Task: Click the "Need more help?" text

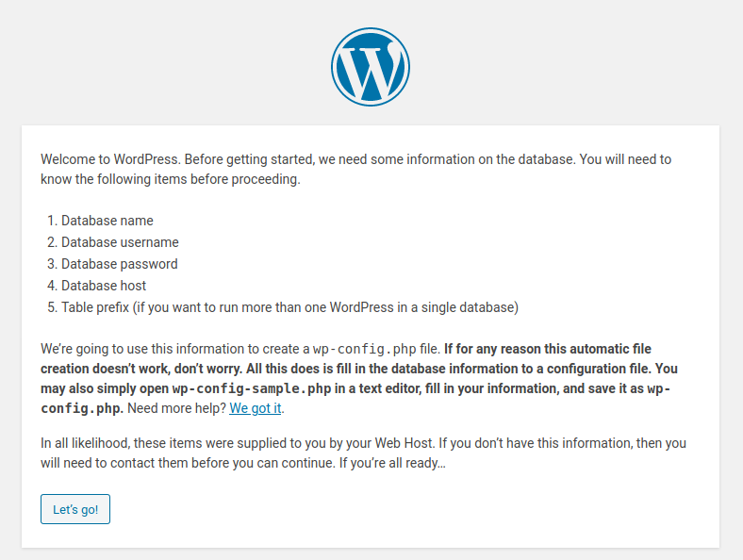Action: [x=176, y=408]
